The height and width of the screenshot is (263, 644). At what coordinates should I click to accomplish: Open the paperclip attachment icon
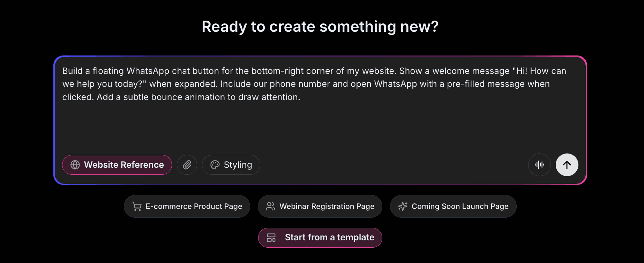(x=187, y=165)
